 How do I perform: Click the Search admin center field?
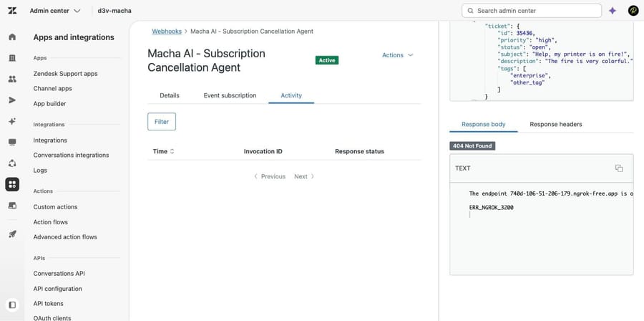[532, 11]
